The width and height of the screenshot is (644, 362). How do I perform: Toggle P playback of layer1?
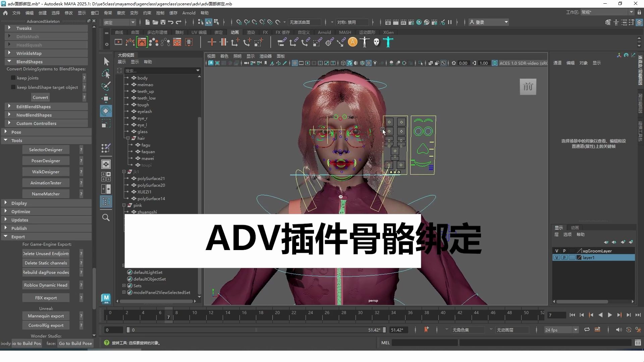click(564, 257)
